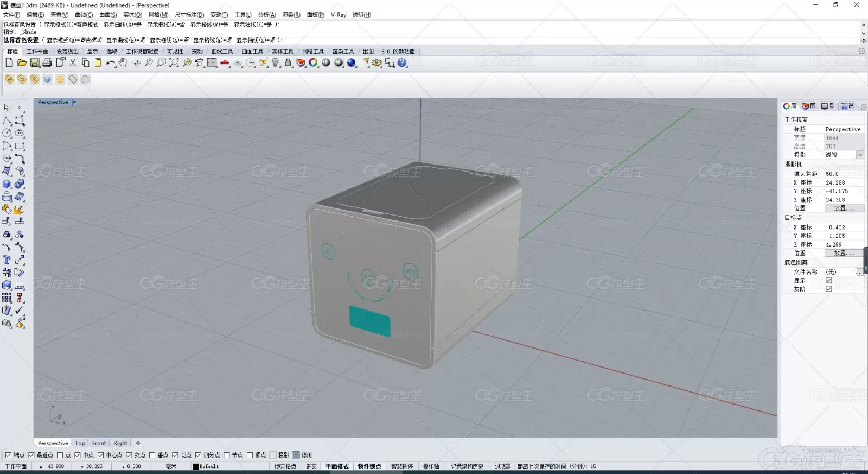This screenshot has height=474, width=868.
Task: Select the Boolean union spheres tool
Action: 20,184
